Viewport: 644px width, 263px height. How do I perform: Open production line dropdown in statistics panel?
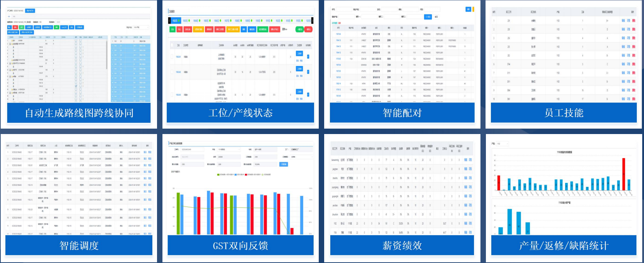(503, 144)
